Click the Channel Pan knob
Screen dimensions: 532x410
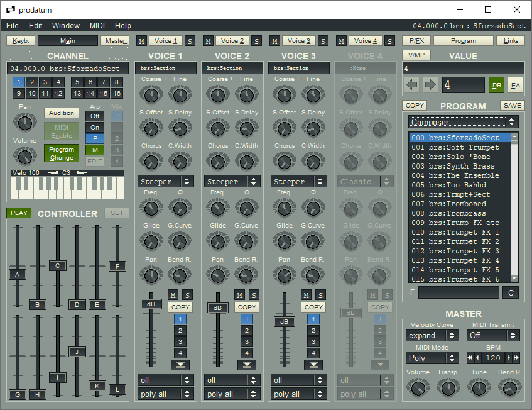coord(24,121)
